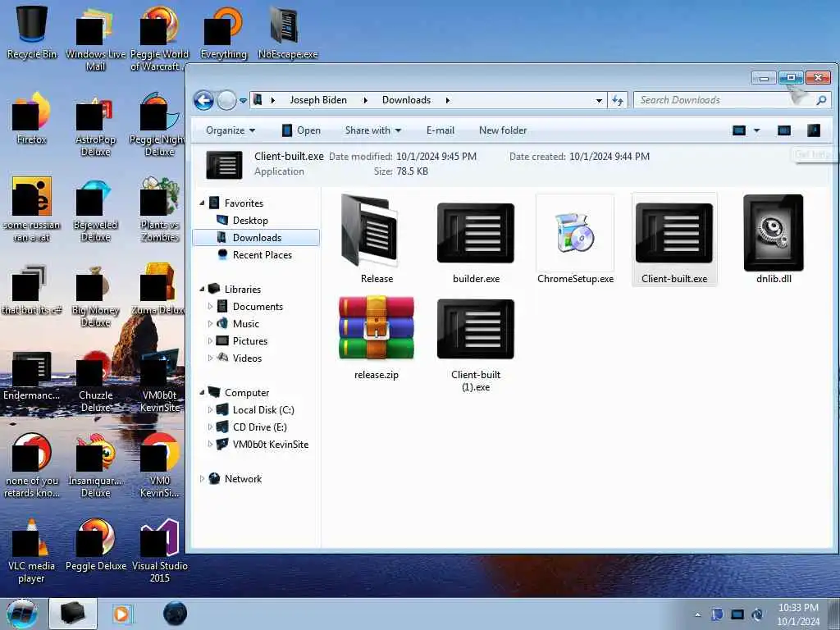The image size is (840, 630).
Task: Open Recycle Bin on desktop
Action: coord(32,32)
